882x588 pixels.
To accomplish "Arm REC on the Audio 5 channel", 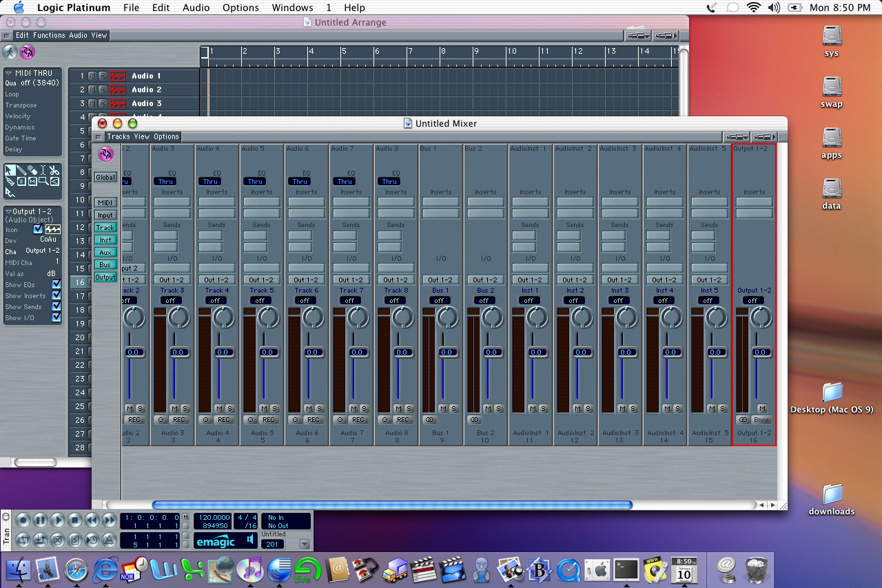I will [x=269, y=420].
